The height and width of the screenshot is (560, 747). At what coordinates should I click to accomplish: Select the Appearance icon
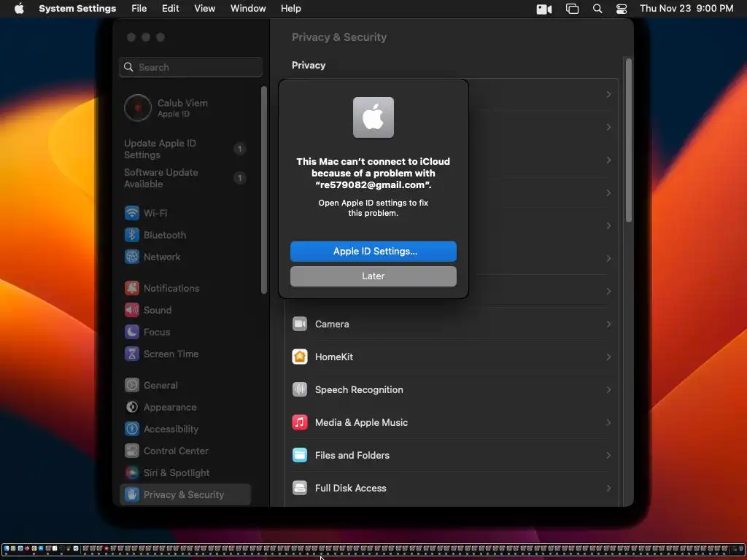click(x=132, y=407)
